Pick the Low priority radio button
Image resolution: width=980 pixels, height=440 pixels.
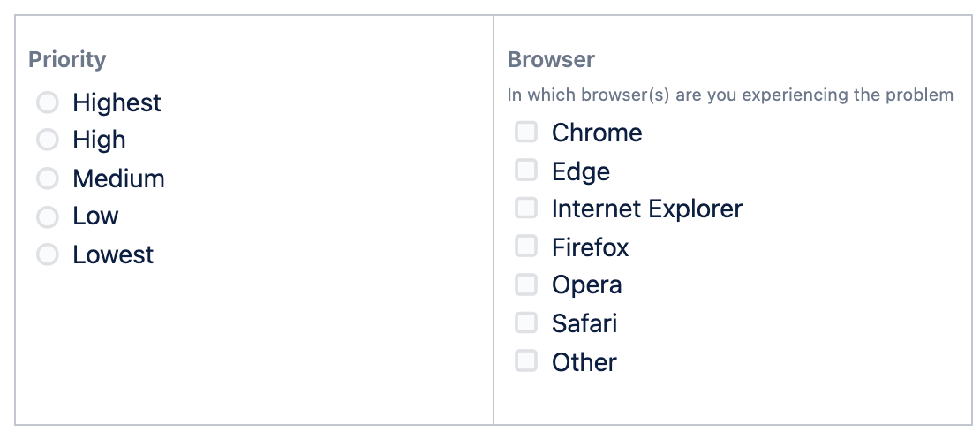(x=47, y=216)
